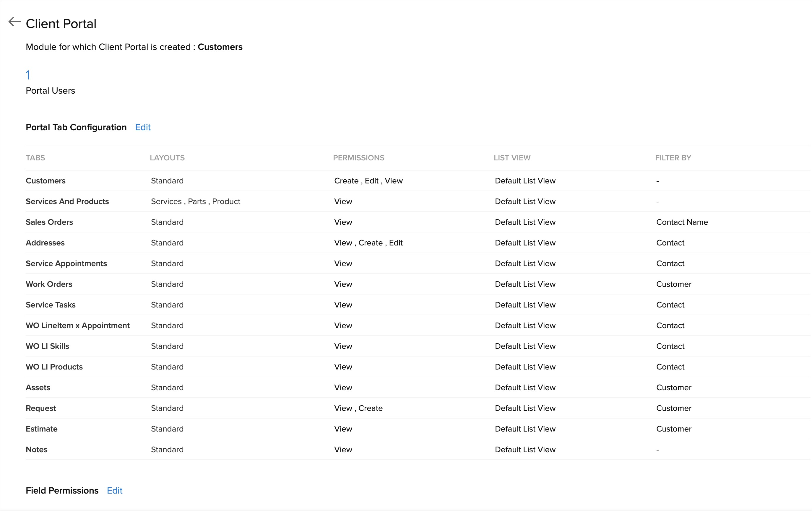Select the Service Appointments row
The width and height of the screenshot is (812, 511).
coord(66,263)
